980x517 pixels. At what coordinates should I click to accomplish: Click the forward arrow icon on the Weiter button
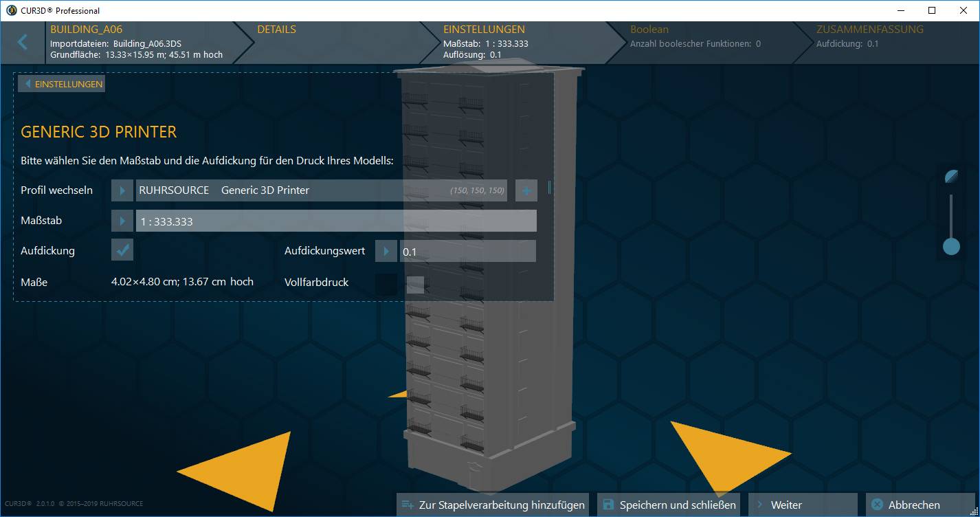[x=759, y=504]
